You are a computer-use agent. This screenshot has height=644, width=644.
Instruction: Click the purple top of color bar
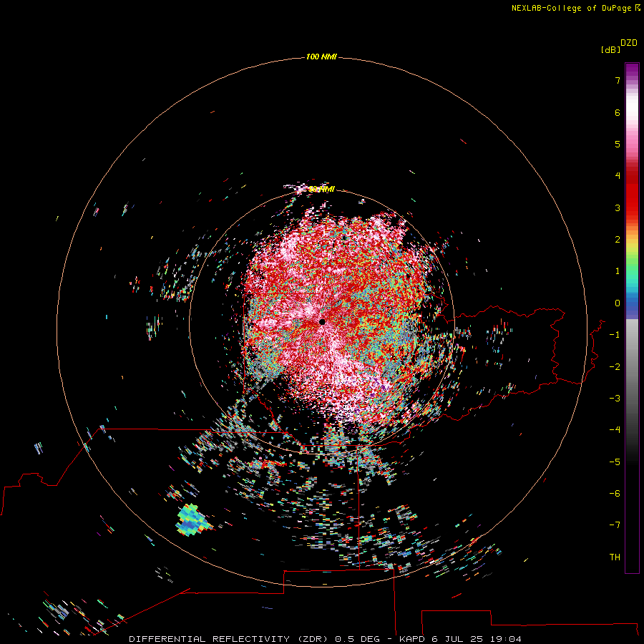coord(632,71)
